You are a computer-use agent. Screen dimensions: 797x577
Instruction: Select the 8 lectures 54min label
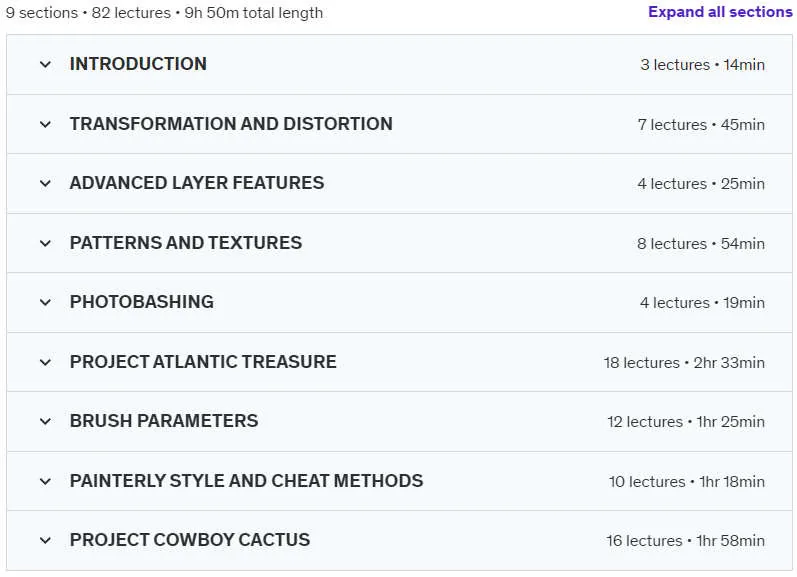pos(701,244)
